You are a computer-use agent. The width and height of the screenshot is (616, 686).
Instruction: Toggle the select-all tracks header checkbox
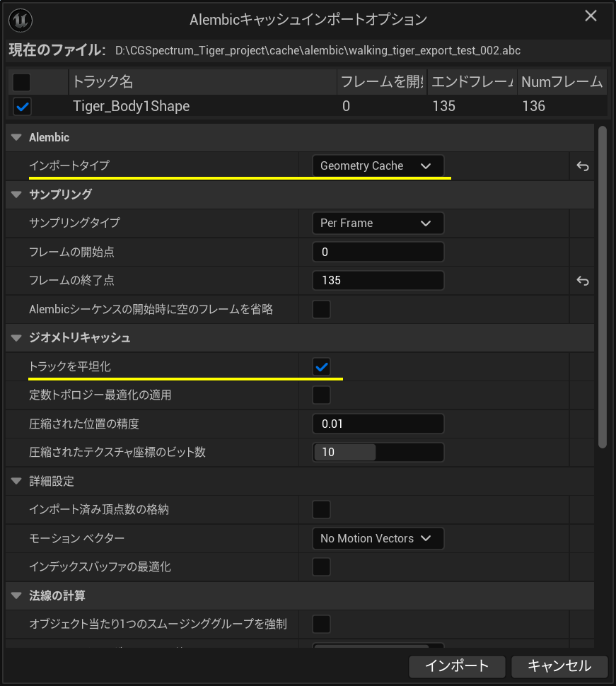21,82
